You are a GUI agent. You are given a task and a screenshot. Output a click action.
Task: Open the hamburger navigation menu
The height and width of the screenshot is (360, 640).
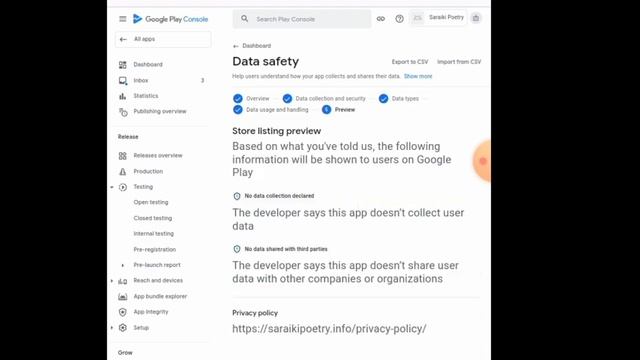[122, 19]
